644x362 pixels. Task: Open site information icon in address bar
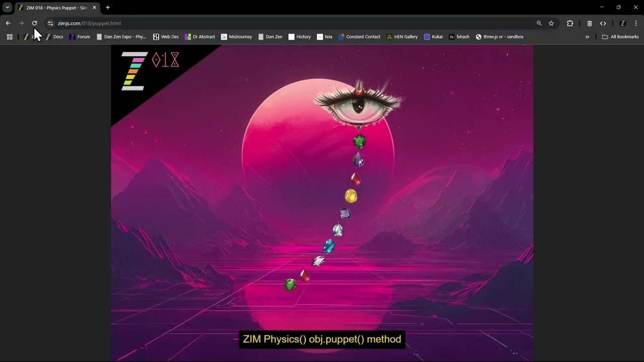coord(50,23)
